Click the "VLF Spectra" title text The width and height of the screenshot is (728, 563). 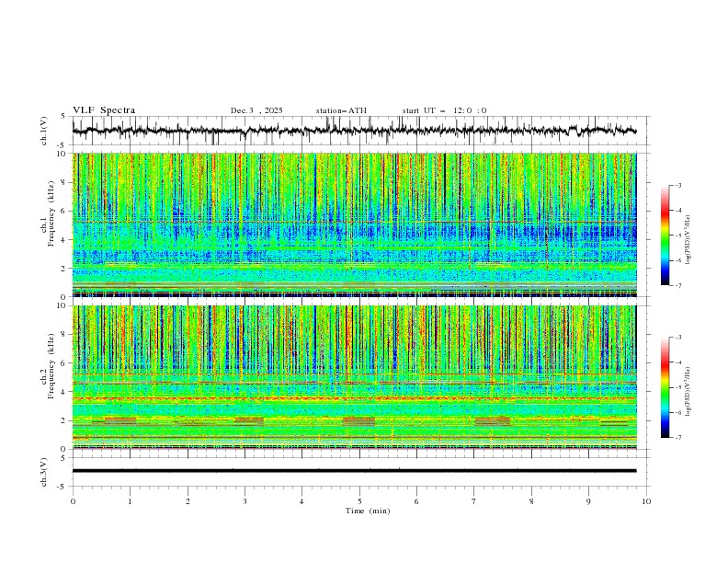coord(104,110)
